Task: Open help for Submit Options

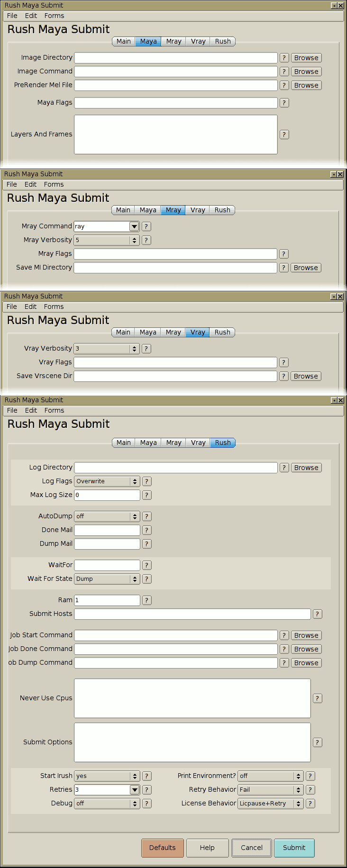Action: click(318, 742)
